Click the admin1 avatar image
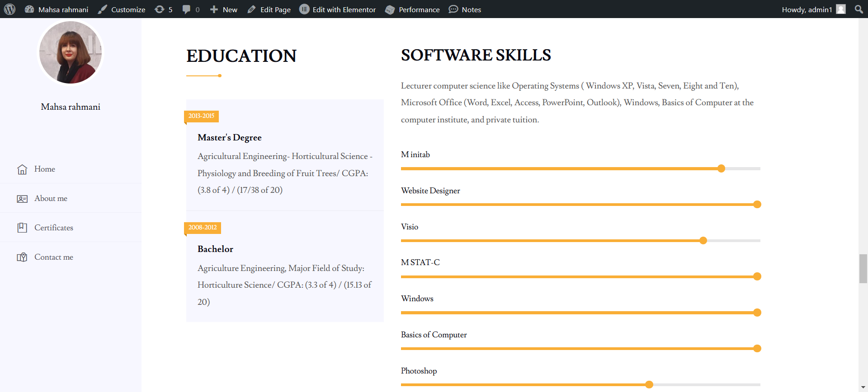 coord(841,9)
